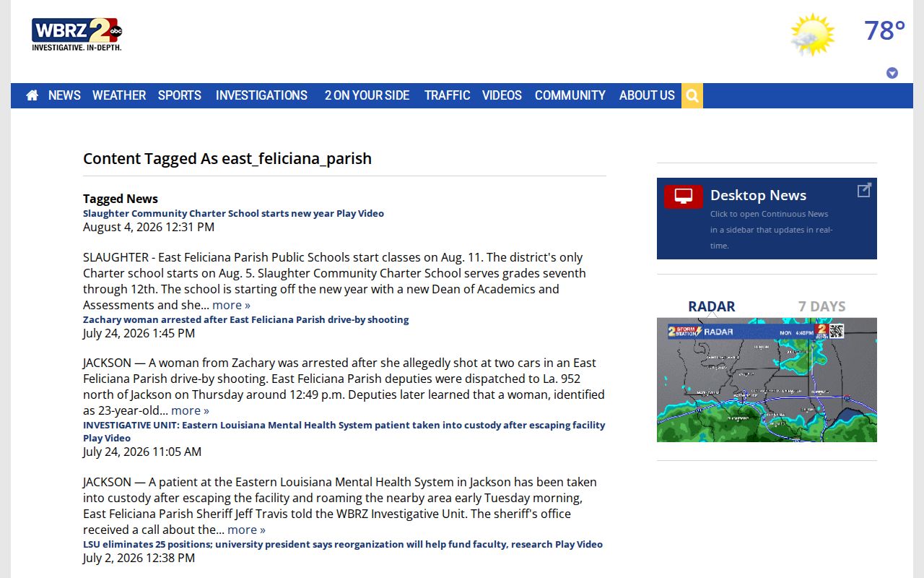The image size is (924, 578).
Task: Open the News menu
Action: coord(64,95)
